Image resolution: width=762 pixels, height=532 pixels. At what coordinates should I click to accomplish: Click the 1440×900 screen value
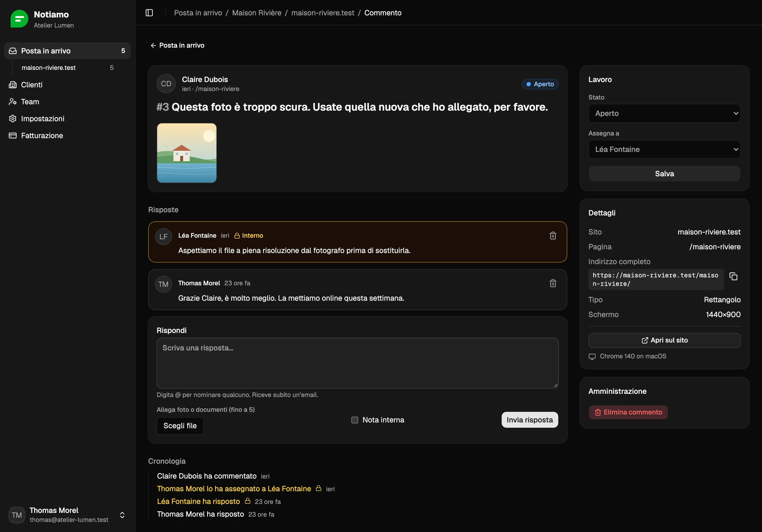pos(723,314)
